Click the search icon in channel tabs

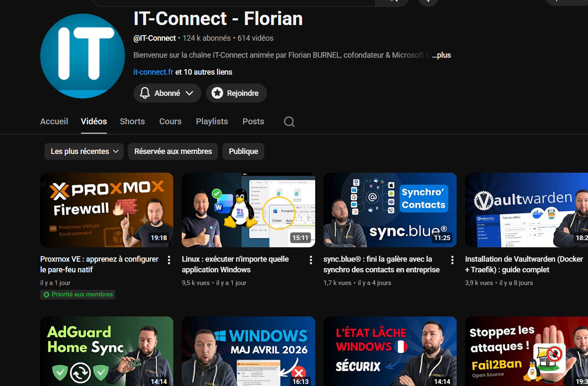tap(289, 122)
